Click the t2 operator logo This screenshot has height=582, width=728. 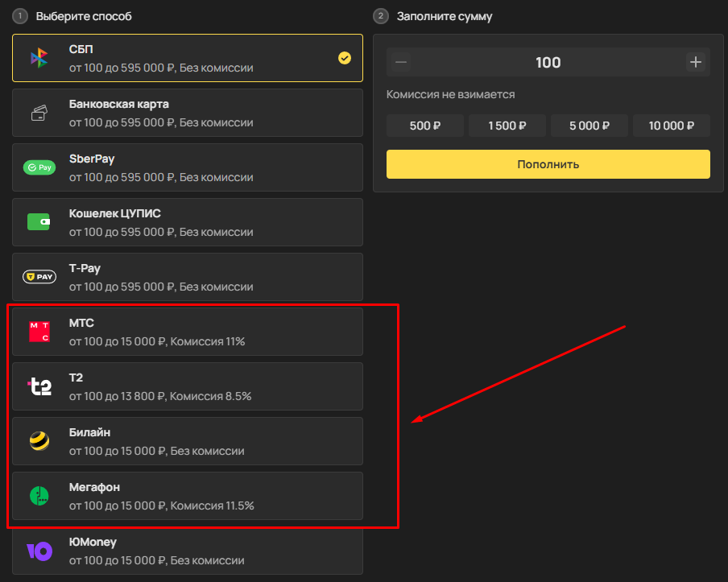click(40, 386)
